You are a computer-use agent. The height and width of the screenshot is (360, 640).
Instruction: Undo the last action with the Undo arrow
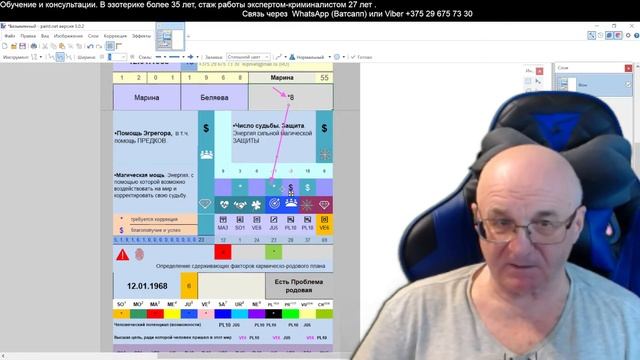pyautogui.click(x=90, y=46)
